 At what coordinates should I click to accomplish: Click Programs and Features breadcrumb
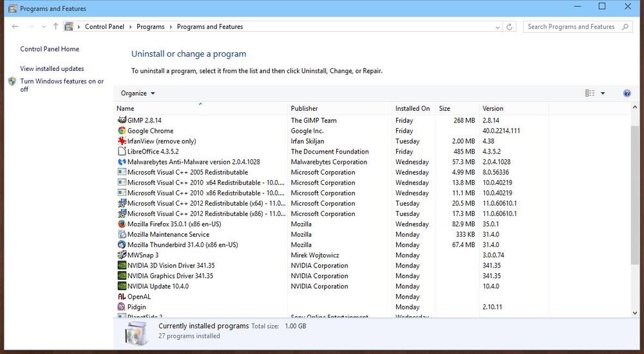tap(210, 26)
